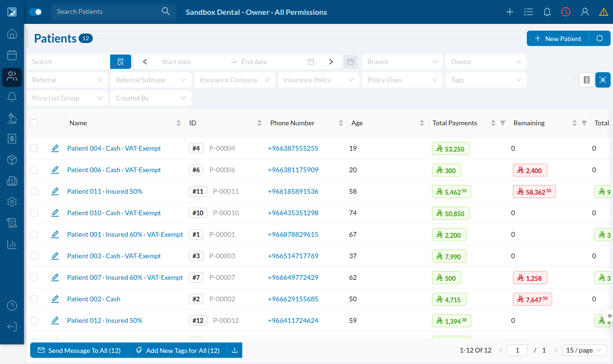Open the Policy Class dropdown
Viewport: 613px width, 364px height.
402,80
